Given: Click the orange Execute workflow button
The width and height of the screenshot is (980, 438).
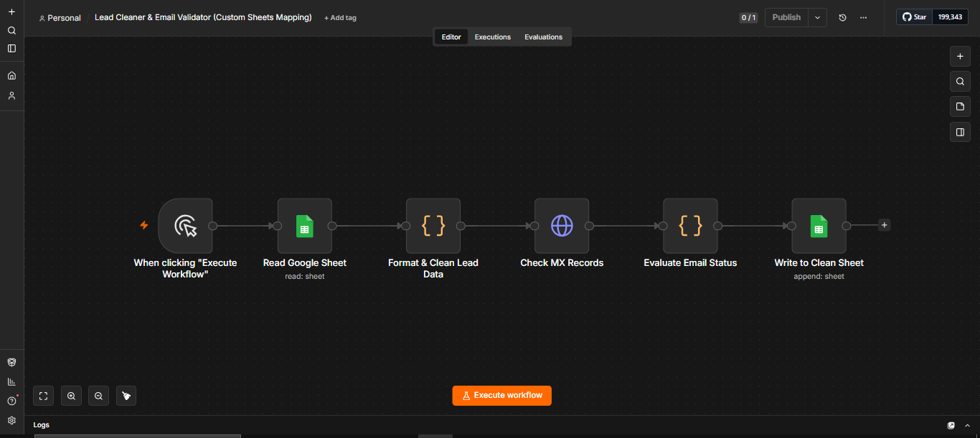Looking at the screenshot, I should coord(502,396).
